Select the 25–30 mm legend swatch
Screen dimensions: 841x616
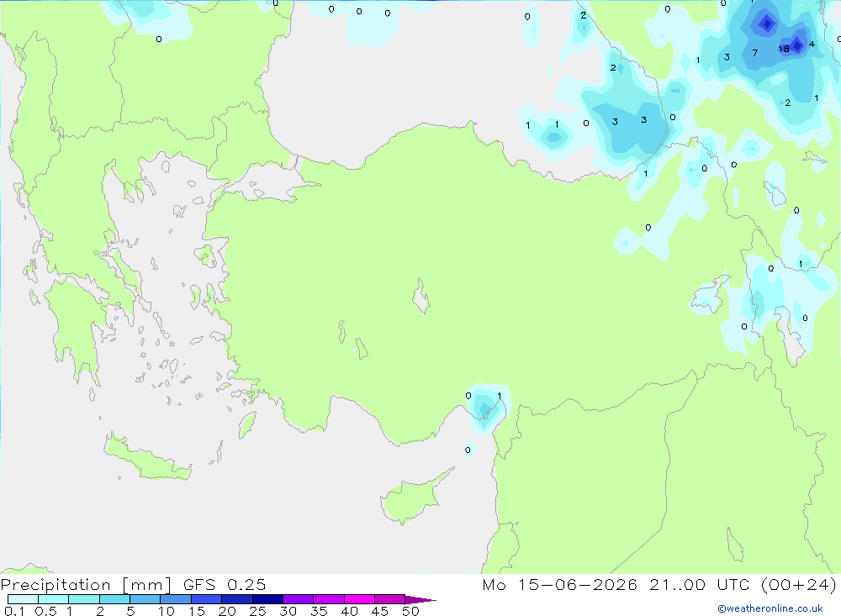coord(267,599)
